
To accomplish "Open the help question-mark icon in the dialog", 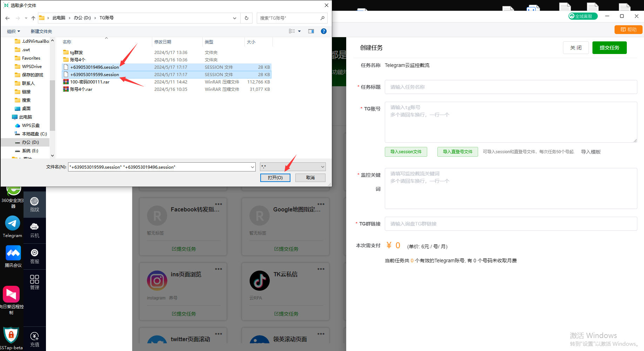I will pyautogui.click(x=323, y=31).
